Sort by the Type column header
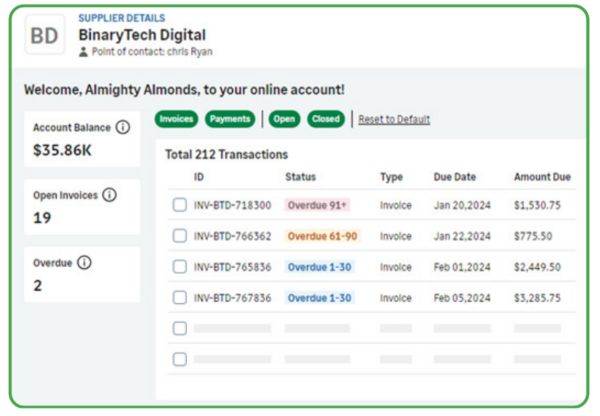600x416 pixels. click(x=391, y=177)
